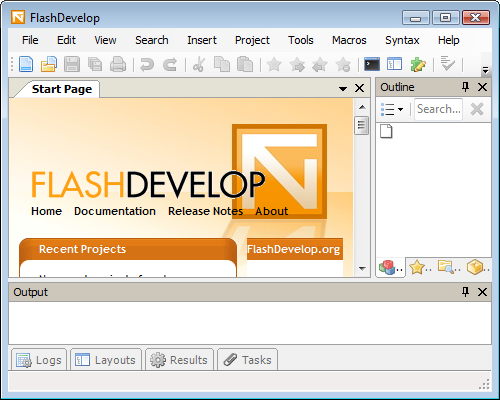Image resolution: width=500 pixels, height=400 pixels.
Task: Click the Start Page vertical scroll thumb
Action: [362, 125]
